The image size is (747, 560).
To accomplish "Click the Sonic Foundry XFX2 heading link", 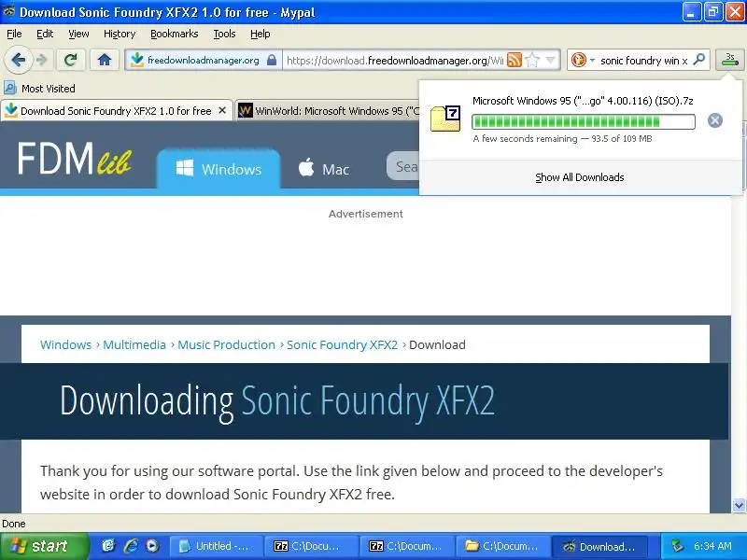I will pos(368,401).
